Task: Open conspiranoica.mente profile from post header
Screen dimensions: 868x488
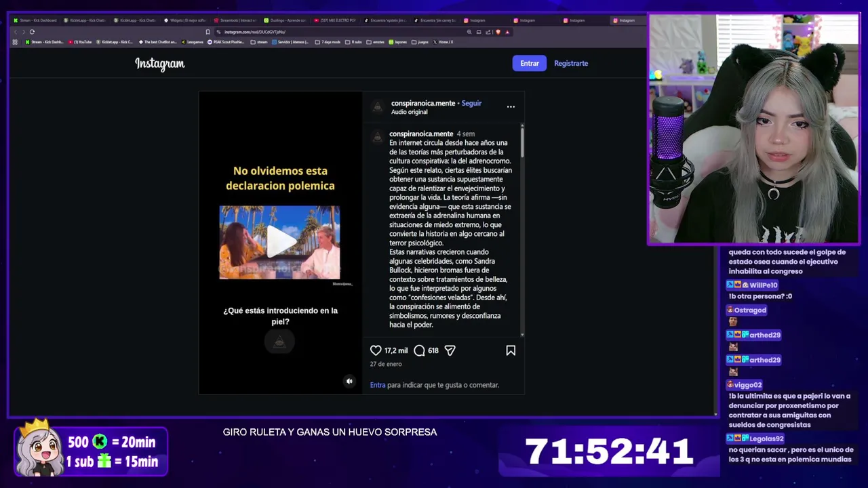Action: [x=423, y=103]
